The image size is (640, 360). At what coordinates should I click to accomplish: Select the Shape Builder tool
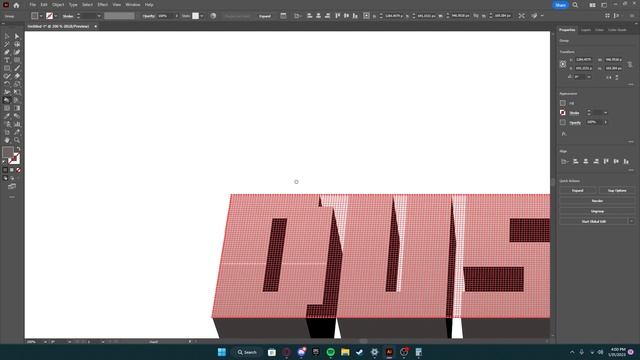pos(7,100)
